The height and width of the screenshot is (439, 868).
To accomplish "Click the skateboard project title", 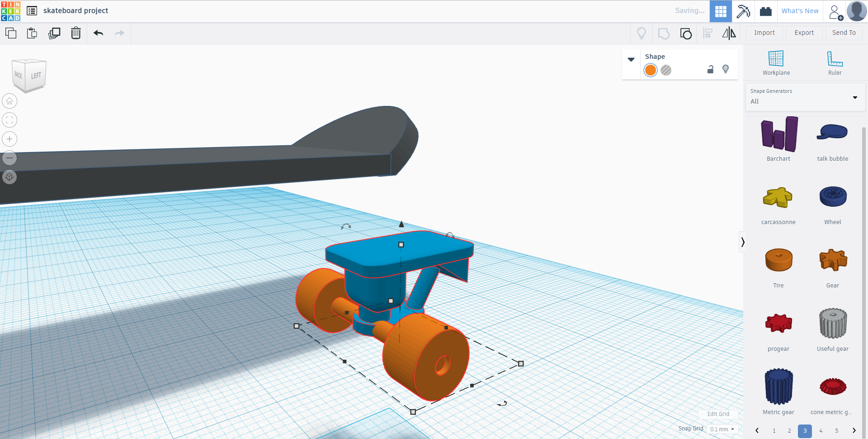I will [75, 11].
